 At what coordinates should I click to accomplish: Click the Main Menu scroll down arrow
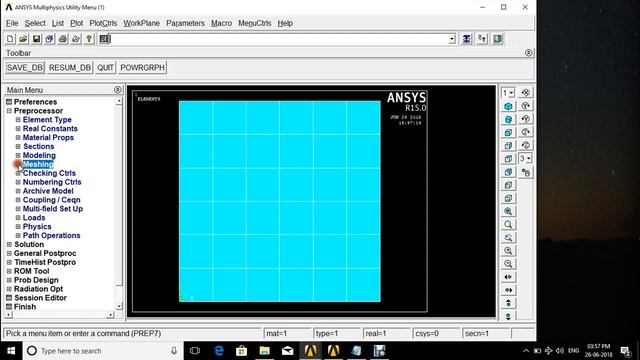(x=119, y=306)
